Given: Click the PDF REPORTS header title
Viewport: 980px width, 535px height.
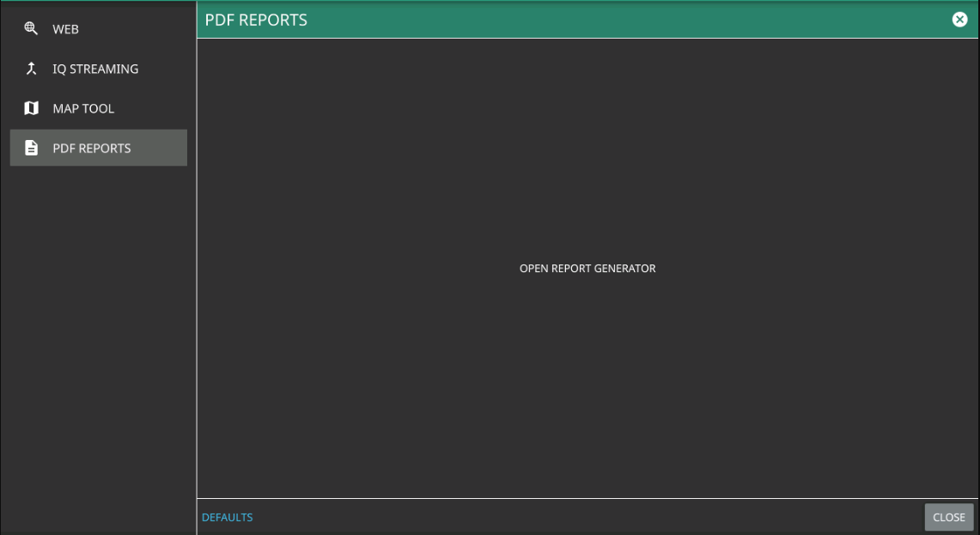Looking at the screenshot, I should 256,20.
